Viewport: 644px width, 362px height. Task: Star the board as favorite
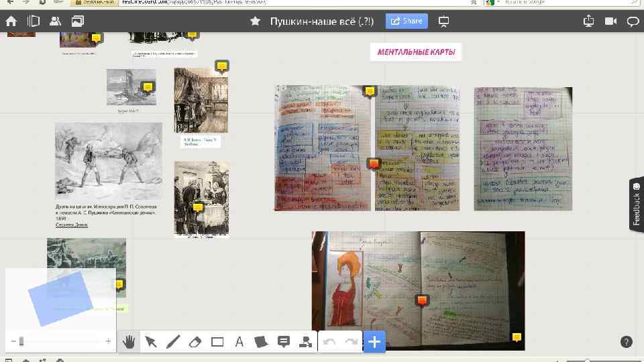tap(255, 21)
